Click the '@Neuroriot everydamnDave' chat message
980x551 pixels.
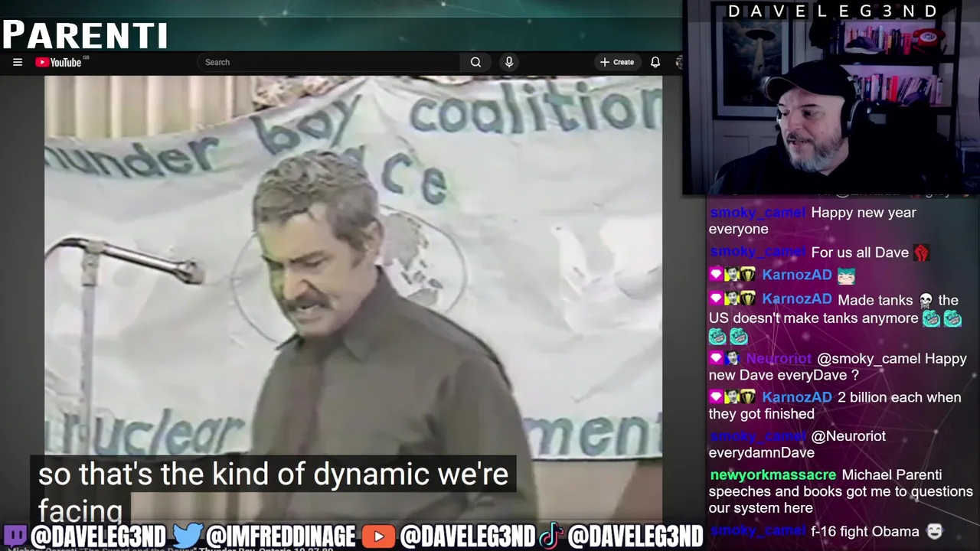798,444
